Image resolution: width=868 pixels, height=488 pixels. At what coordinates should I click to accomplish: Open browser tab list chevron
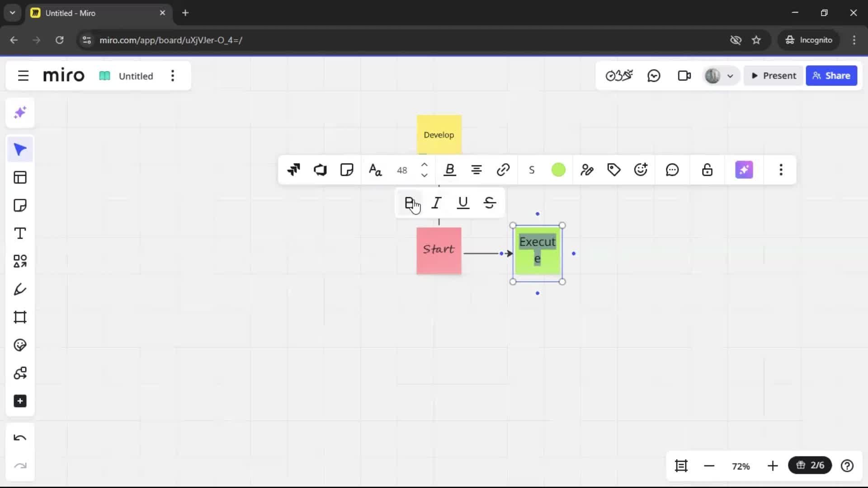tap(12, 13)
